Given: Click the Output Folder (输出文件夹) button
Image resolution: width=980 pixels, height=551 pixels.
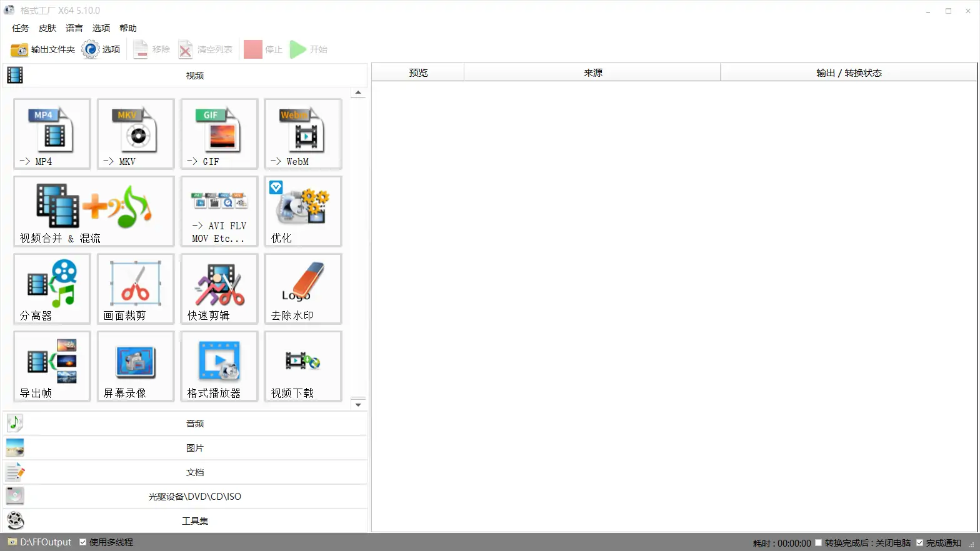Looking at the screenshot, I should click(x=43, y=49).
